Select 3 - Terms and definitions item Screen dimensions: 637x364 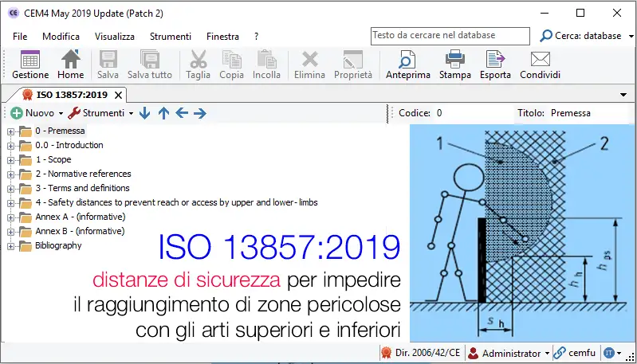82,188
